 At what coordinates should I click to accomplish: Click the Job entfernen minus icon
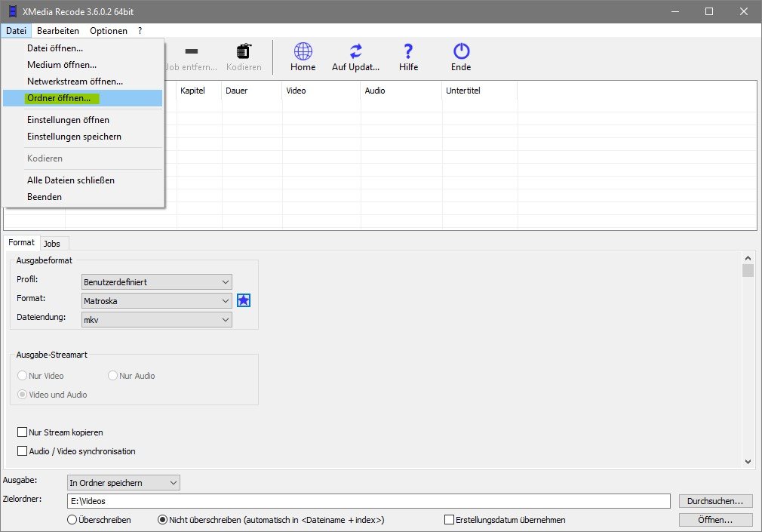click(192, 51)
